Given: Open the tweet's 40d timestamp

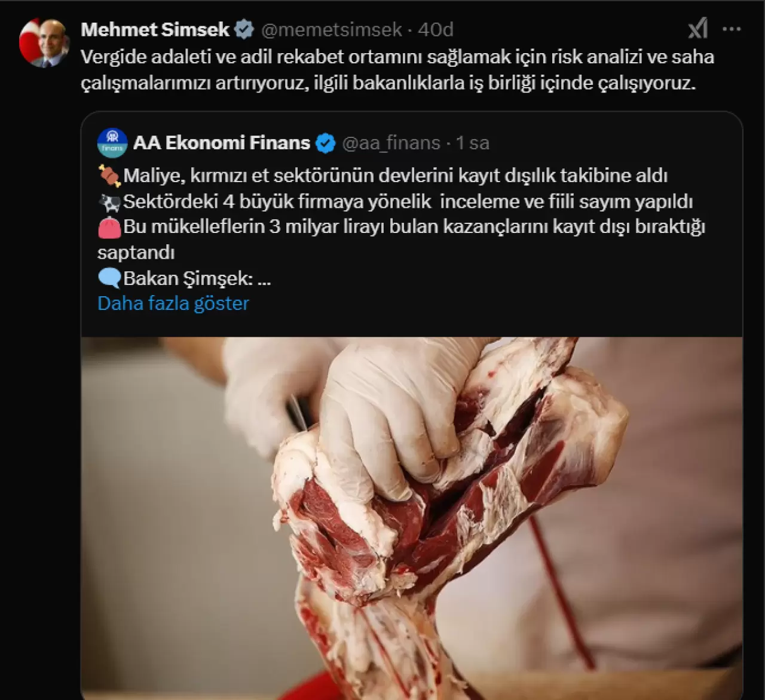Looking at the screenshot, I should point(436,29).
